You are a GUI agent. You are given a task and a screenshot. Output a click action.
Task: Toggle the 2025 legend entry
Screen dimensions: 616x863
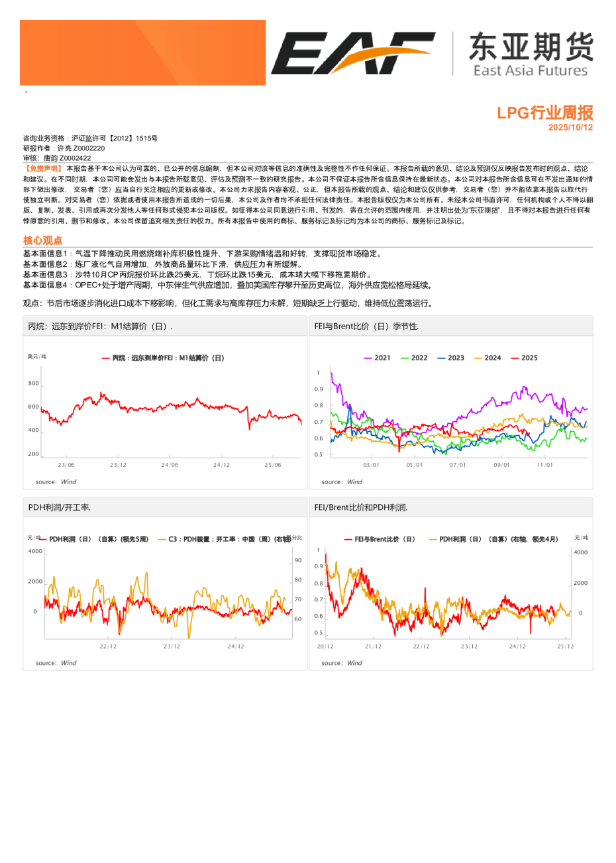pyautogui.click(x=524, y=358)
